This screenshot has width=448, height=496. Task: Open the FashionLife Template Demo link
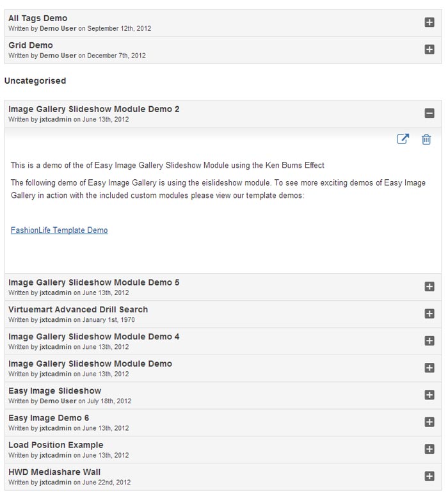(x=59, y=230)
